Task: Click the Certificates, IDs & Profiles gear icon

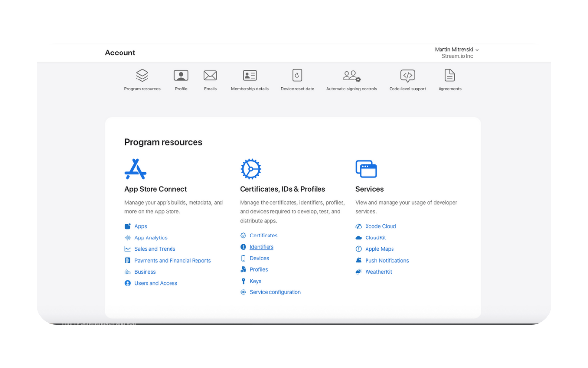Action: pyautogui.click(x=250, y=169)
